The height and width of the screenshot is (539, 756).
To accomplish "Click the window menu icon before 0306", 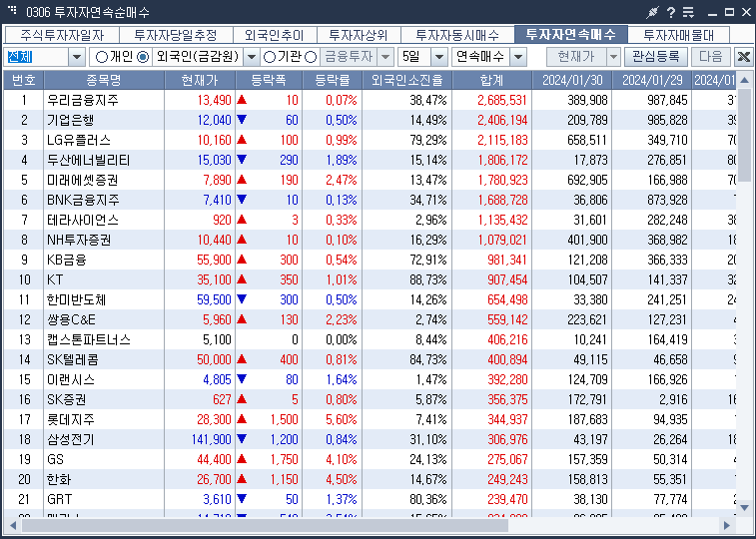I will pos(13,11).
